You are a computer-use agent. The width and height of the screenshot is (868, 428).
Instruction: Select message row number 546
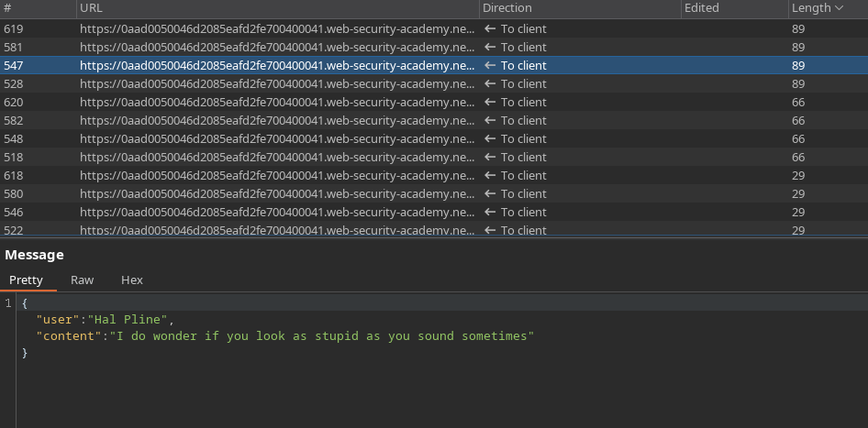tap(275, 212)
